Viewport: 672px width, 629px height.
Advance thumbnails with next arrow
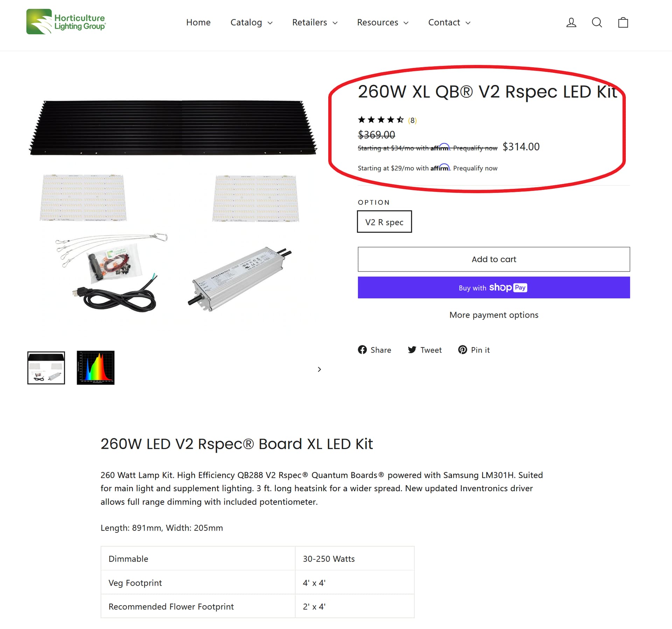point(319,369)
